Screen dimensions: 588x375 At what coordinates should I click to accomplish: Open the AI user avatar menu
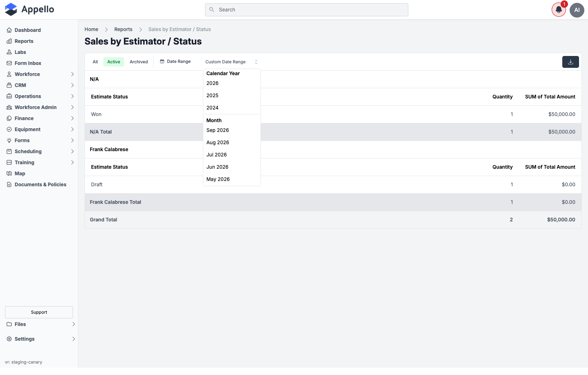pos(577,10)
